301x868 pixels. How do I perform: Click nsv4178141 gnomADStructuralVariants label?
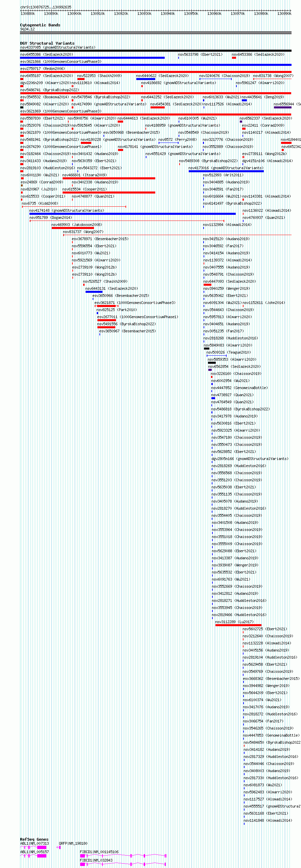(x=155, y=147)
